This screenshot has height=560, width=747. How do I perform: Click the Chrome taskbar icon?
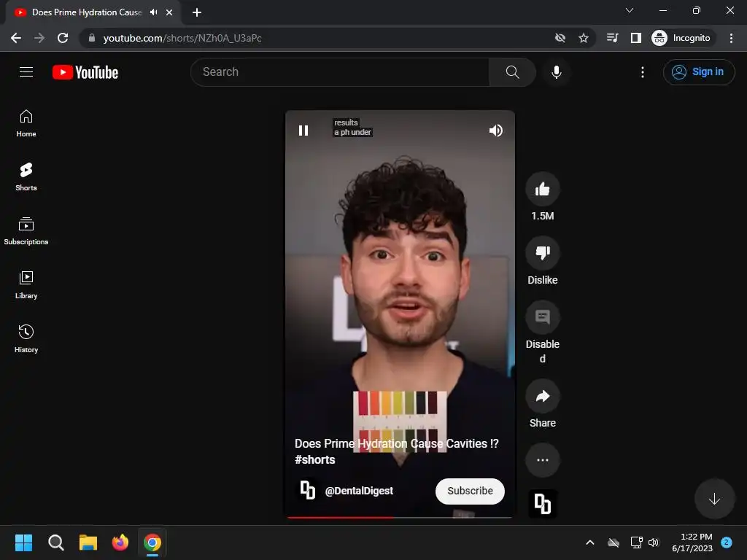point(152,542)
